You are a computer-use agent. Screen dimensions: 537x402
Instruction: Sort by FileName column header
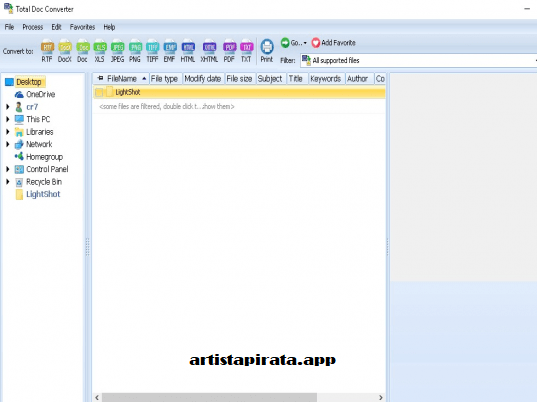122,79
